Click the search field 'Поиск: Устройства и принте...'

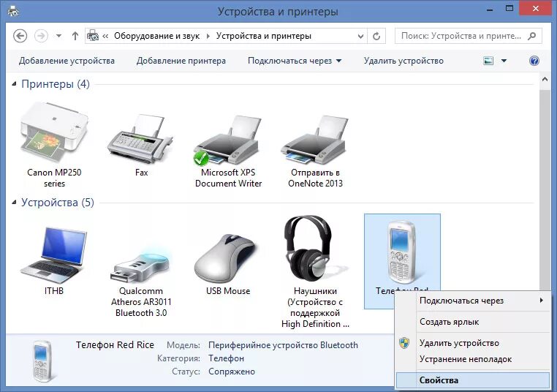point(469,36)
